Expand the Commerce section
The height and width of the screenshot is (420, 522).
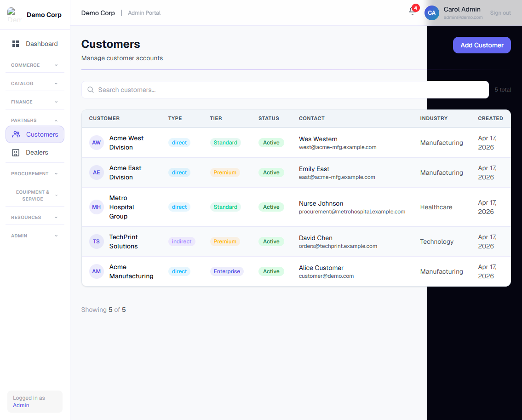[34, 65]
